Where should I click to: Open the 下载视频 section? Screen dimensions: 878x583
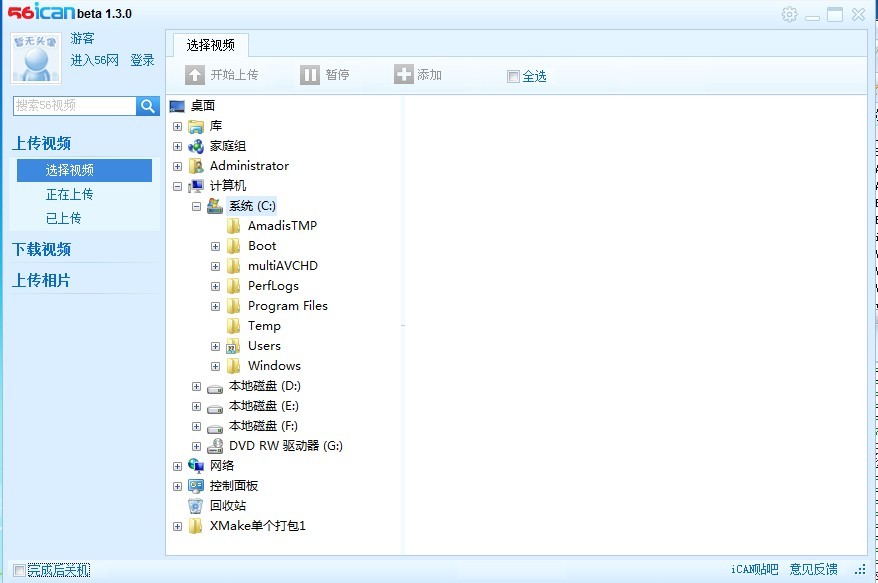[42, 249]
